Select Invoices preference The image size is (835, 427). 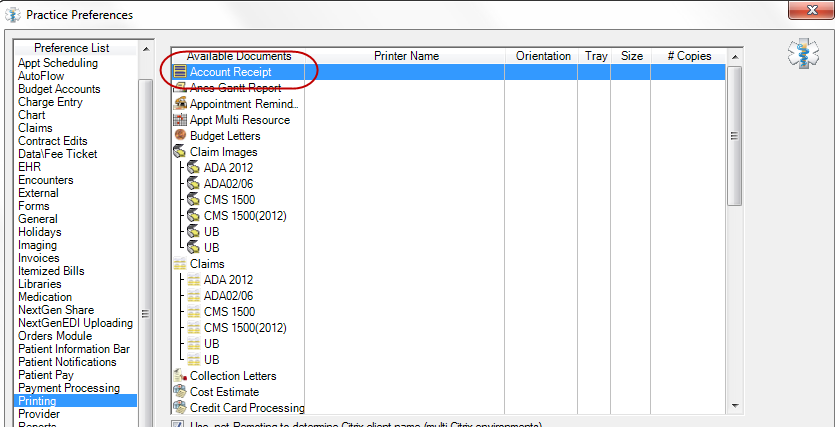click(38, 258)
